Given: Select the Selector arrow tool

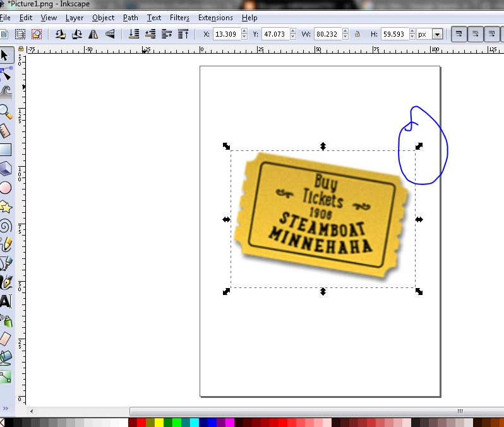Looking at the screenshot, I should click(6, 55).
